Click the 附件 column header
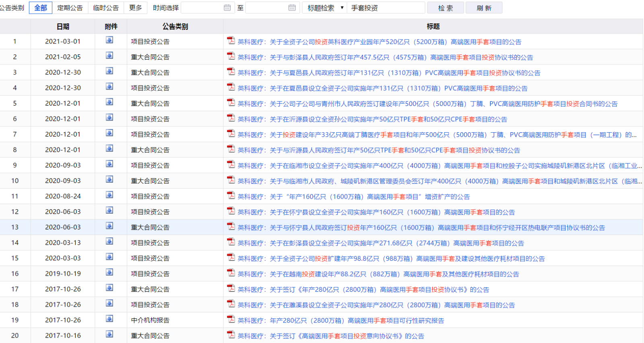This screenshot has height=343, width=644. coord(111,27)
